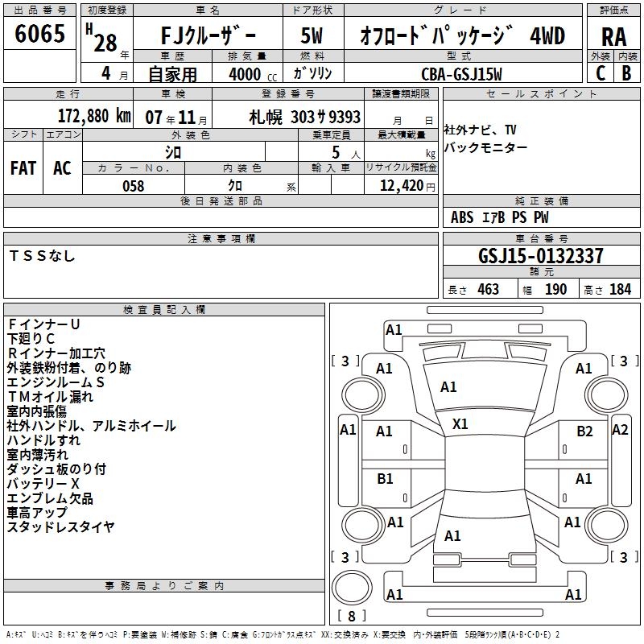This screenshot has height=644, width=644.
Task: Click inspector note エンジンルームS
Action: click(56, 382)
